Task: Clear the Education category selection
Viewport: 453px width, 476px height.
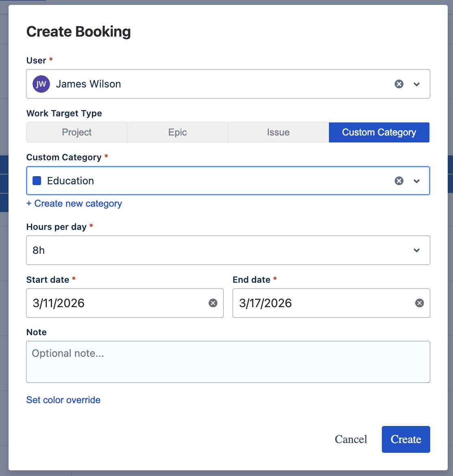Action: (399, 181)
